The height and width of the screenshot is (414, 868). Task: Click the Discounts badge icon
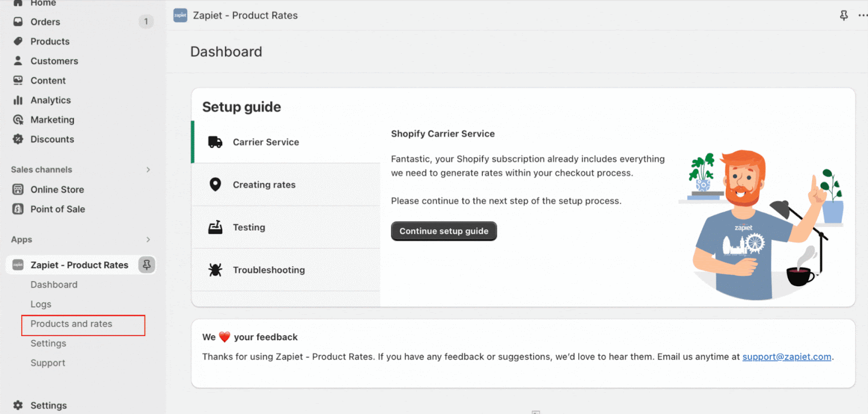point(18,139)
